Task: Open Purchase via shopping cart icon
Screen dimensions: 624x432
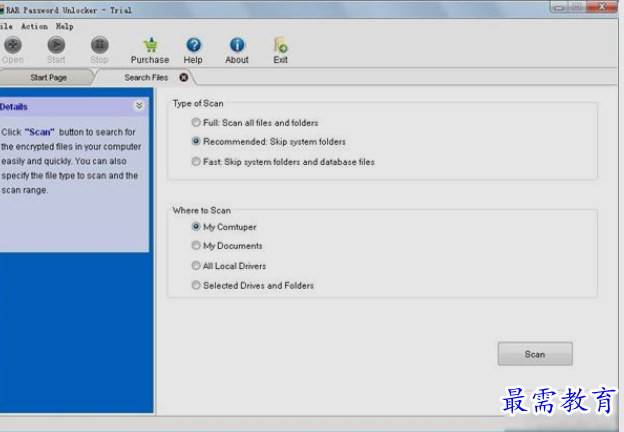Action: (150, 45)
